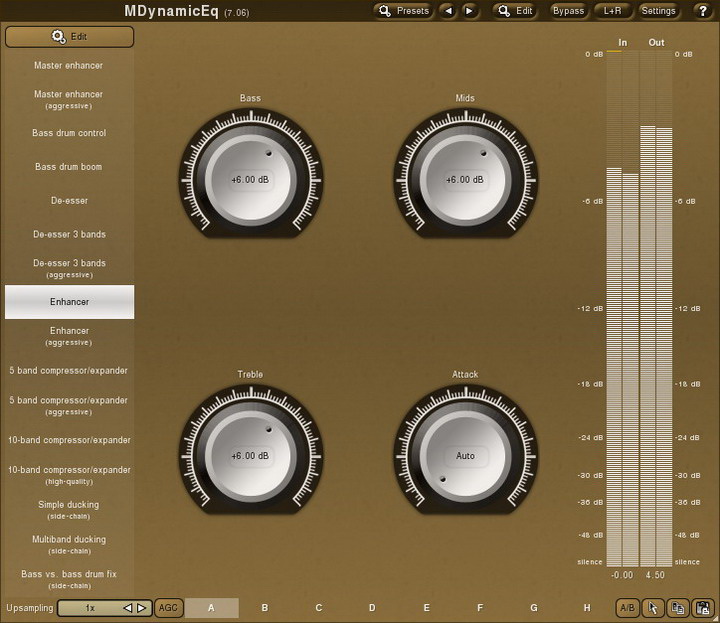This screenshot has height=623, width=720.
Task: Click the copy preset icon in the bottom bar
Action: [x=678, y=607]
